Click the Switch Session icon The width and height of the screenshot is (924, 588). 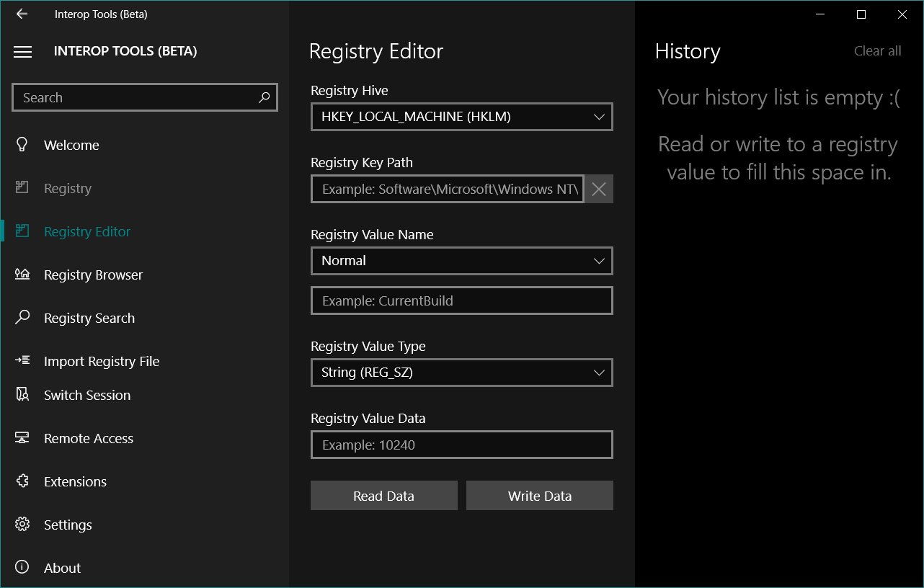[x=22, y=395]
